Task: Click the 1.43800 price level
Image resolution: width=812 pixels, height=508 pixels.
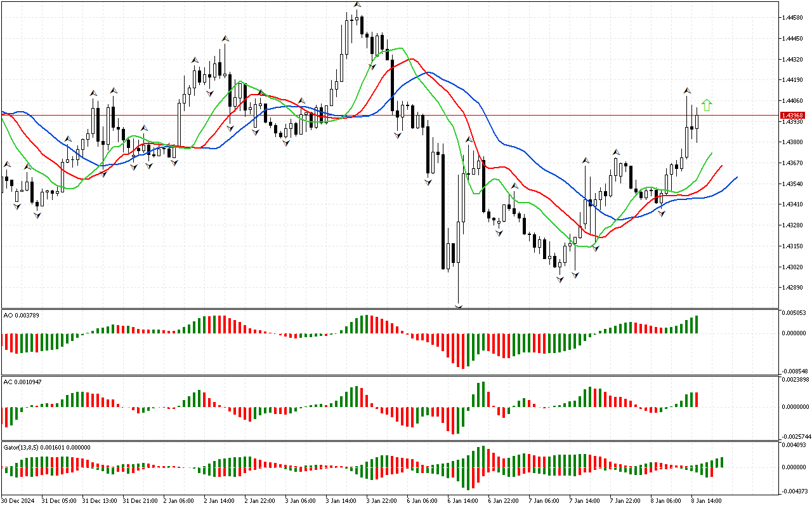Action: pos(793,142)
